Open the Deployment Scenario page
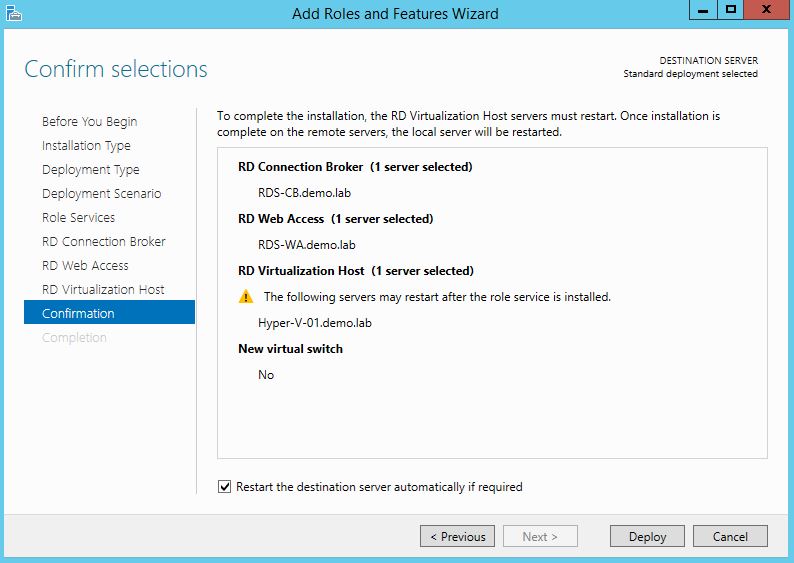794x563 pixels. click(x=101, y=193)
